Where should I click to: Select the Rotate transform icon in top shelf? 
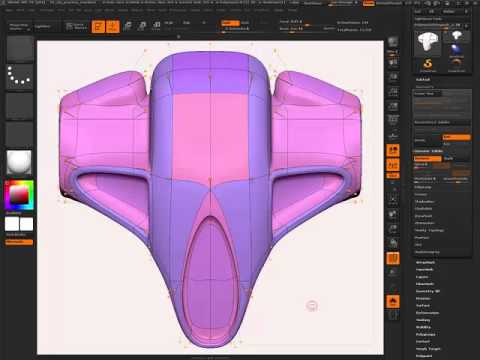pos(156,26)
